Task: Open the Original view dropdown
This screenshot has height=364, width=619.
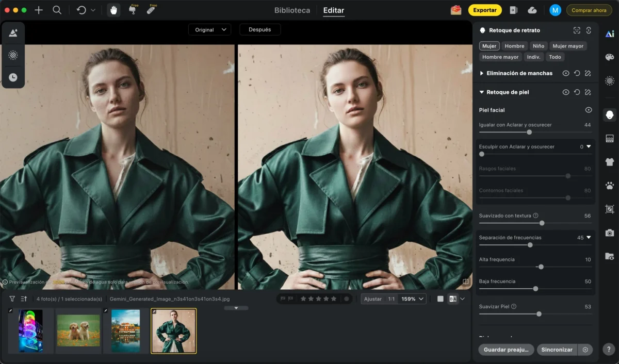Action: pyautogui.click(x=209, y=30)
